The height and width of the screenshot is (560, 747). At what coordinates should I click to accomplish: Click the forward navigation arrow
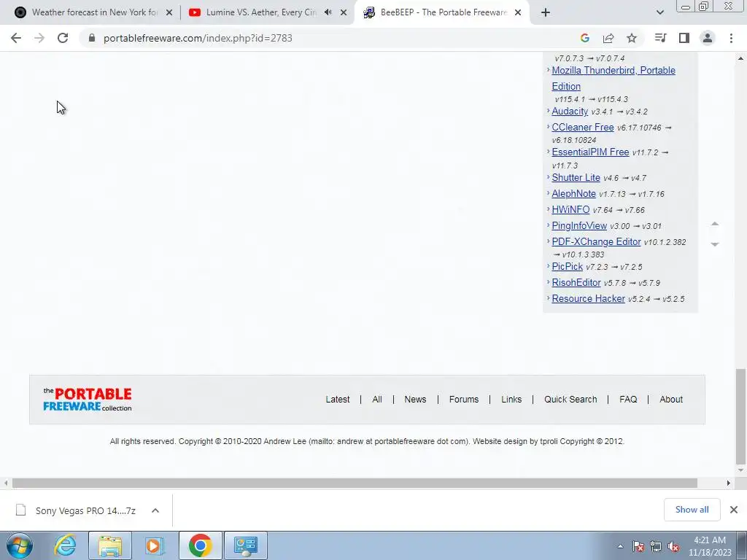pyautogui.click(x=39, y=38)
